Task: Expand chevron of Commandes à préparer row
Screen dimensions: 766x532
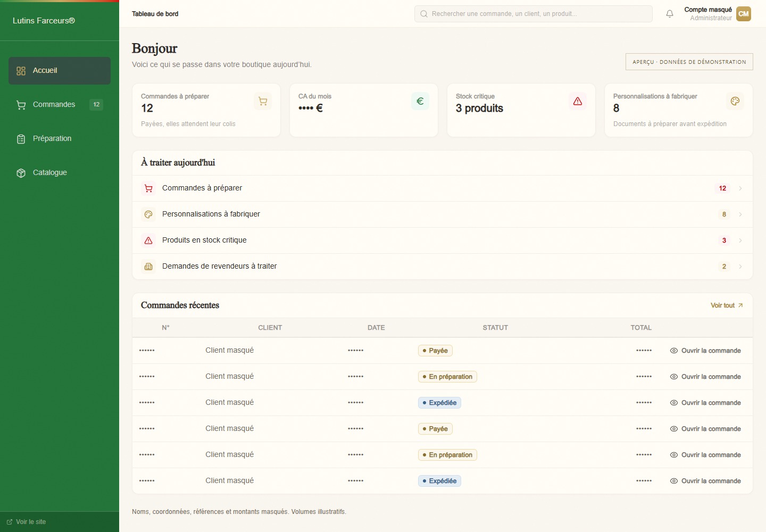Action: pos(740,188)
